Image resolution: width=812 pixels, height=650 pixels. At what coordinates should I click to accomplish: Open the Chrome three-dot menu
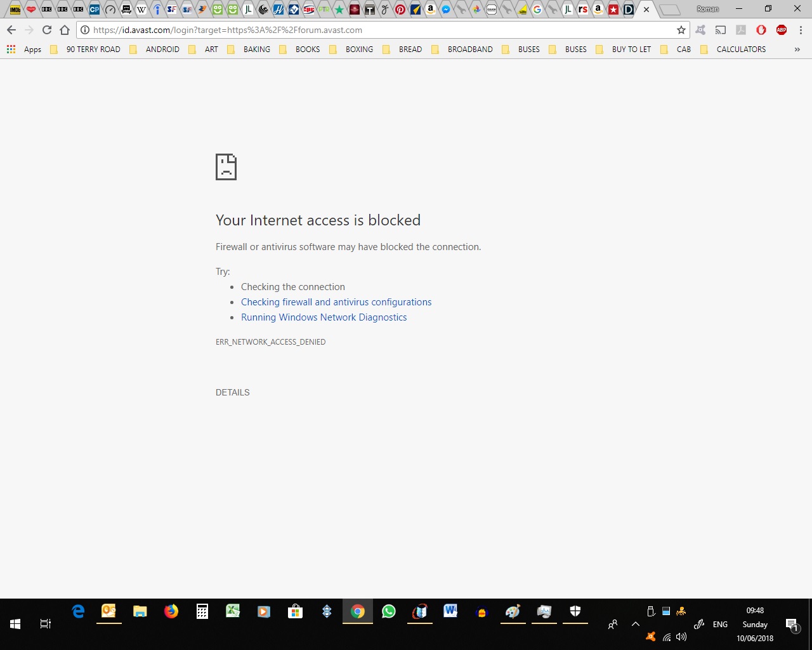pos(801,30)
